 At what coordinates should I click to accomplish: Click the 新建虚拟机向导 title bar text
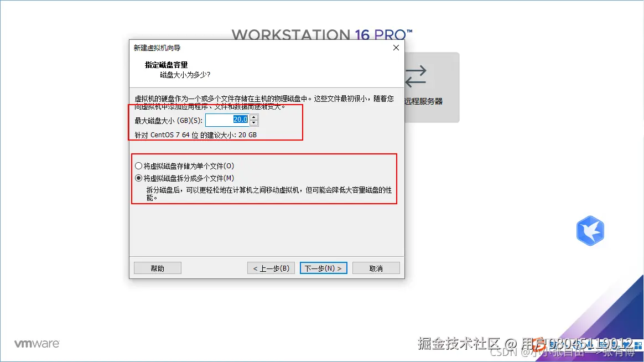point(157,48)
